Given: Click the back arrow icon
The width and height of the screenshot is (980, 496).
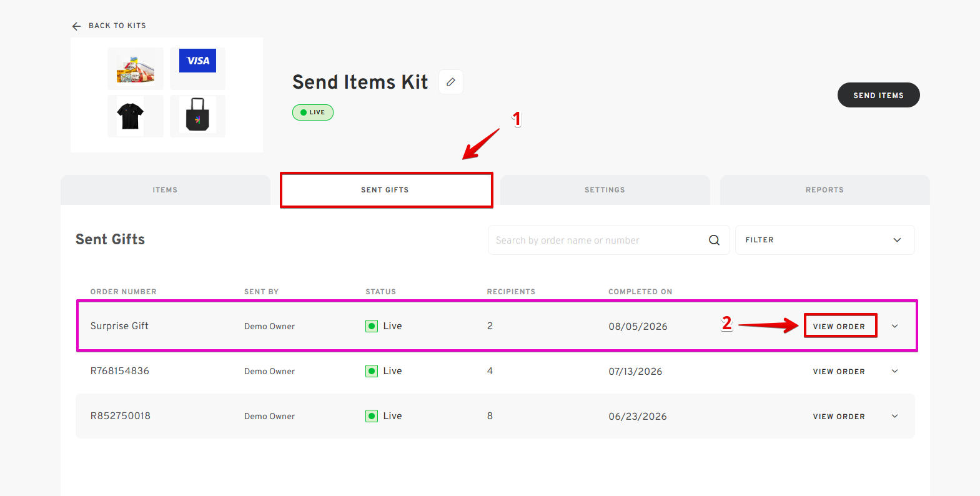Looking at the screenshot, I should (77, 26).
